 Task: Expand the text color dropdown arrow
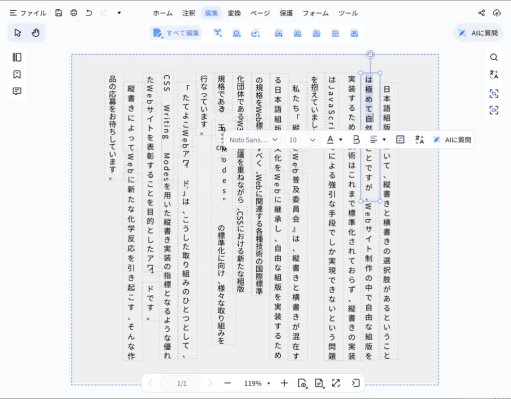(341, 140)
